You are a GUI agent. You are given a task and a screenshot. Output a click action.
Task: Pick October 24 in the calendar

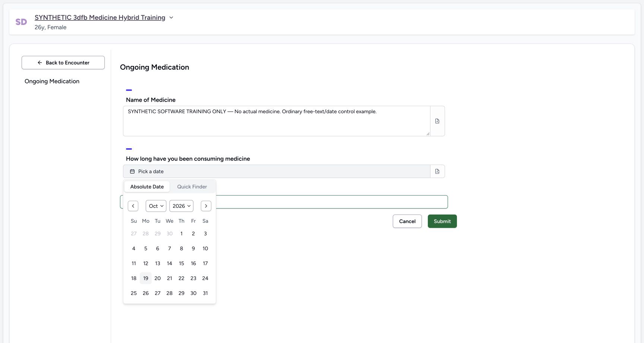[205, 278]
